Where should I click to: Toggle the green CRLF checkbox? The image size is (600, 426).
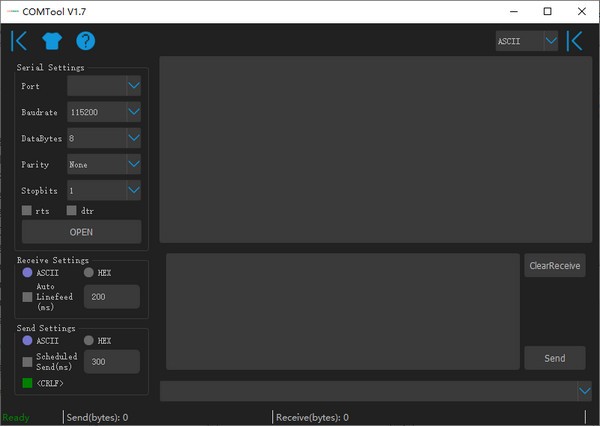pyautogui.click(x=27, y=382)
